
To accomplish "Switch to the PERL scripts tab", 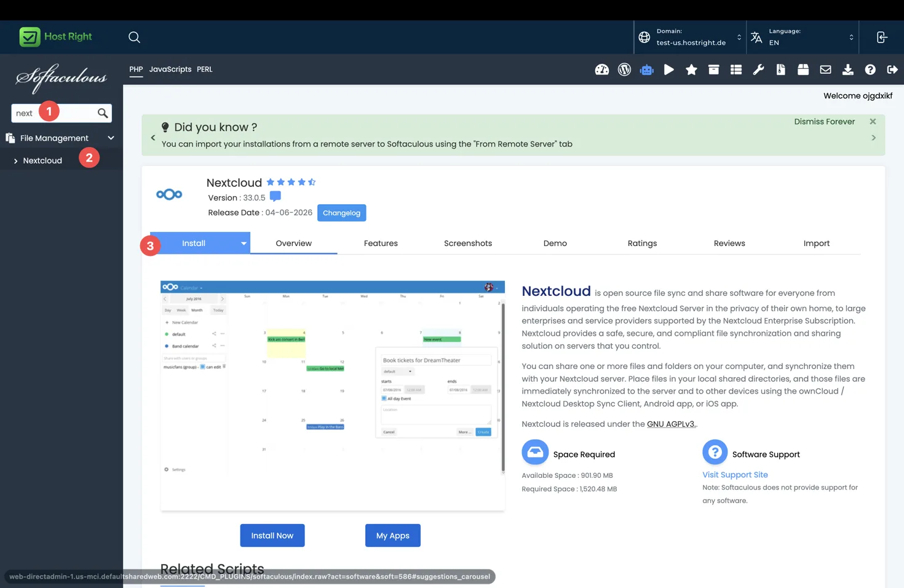I will 205,70.
